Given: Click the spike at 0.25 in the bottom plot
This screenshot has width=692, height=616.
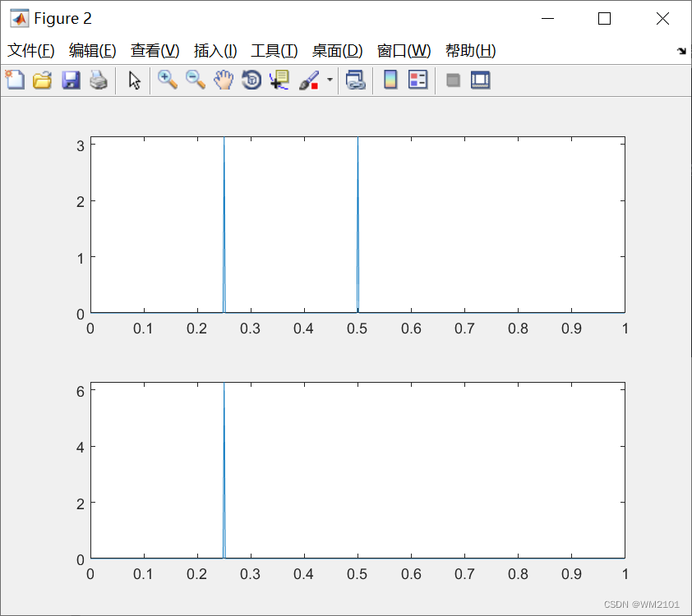Looking at the screenshot, I should pos(224,470).
